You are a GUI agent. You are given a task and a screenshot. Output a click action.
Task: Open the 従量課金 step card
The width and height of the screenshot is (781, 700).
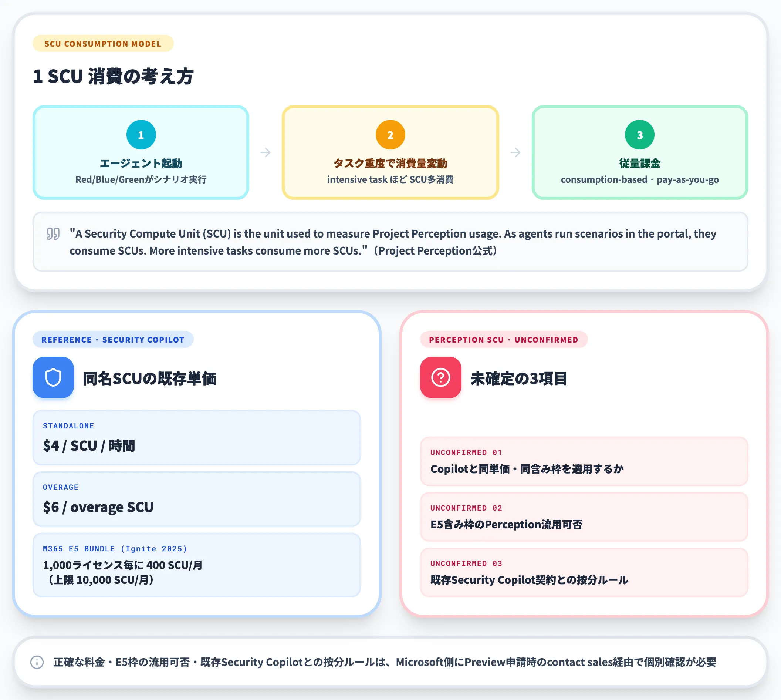pos(640,153)
